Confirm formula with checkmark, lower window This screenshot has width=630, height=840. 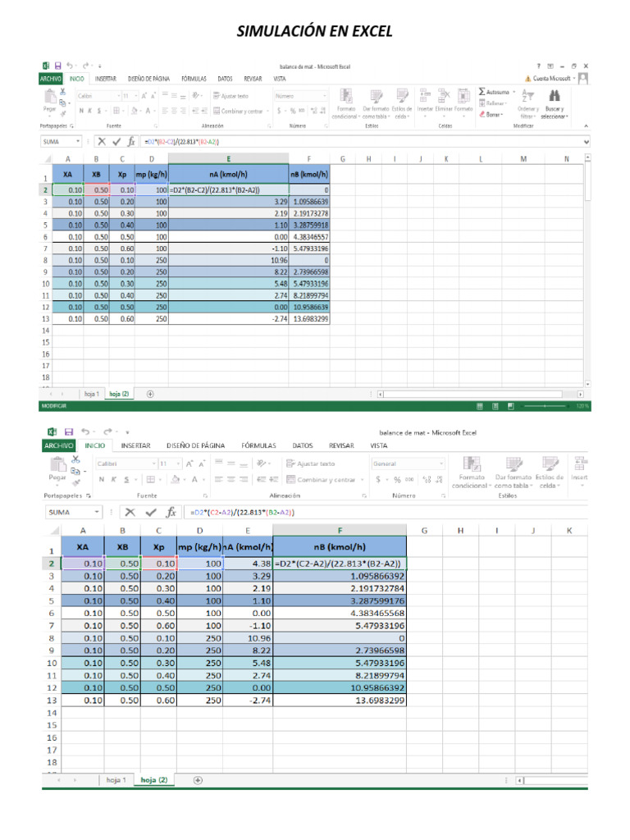pyautogui.click(x=151, y=512)
